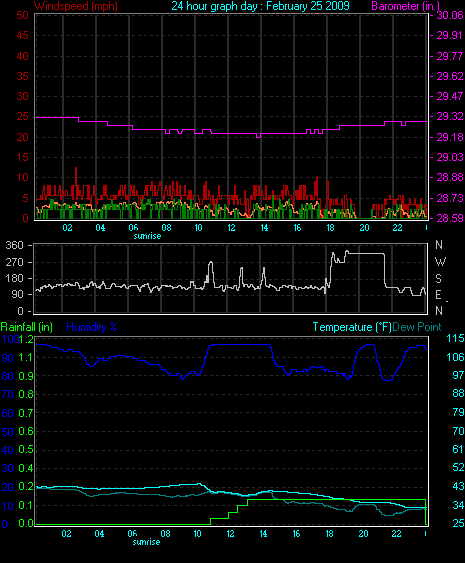This screenshot has width=465, height=563.
Task: Click the 29.32 barometer axis value
Action: 450,117
